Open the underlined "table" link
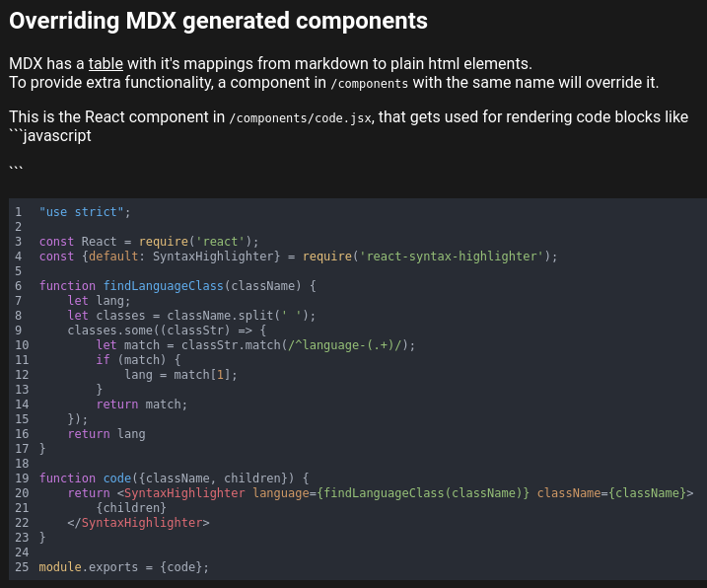Image resolution: width=707 pixels, height=588 pixels. click(106, 63)
